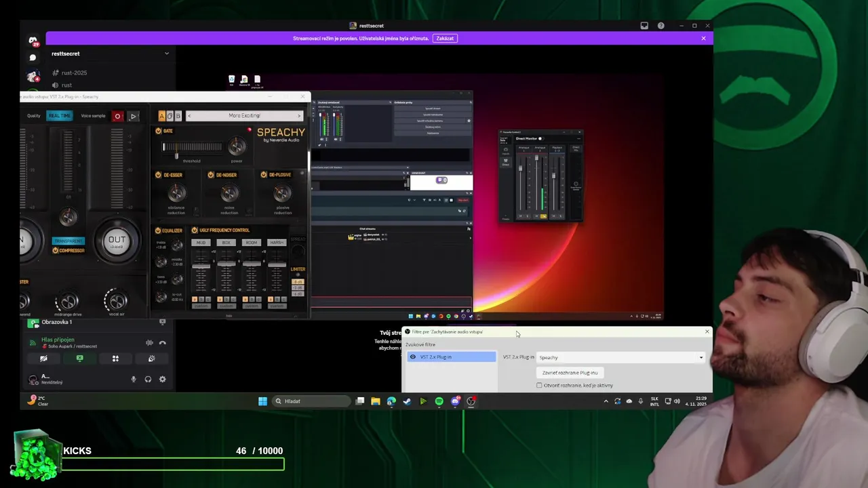Open the More Exciting! preset selector
Image resolution: width=868 pixels, height=488 pixels.
(x=244, y=116)
